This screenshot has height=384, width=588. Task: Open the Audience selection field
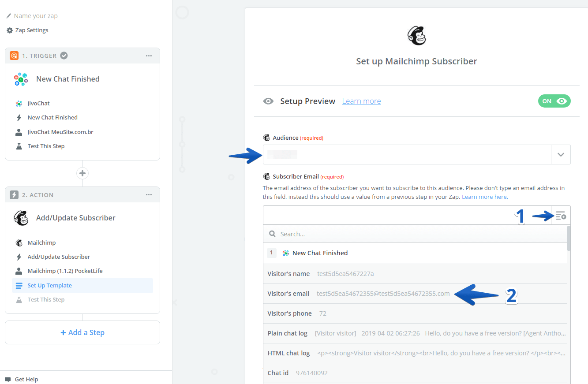(x=407, y=155)
